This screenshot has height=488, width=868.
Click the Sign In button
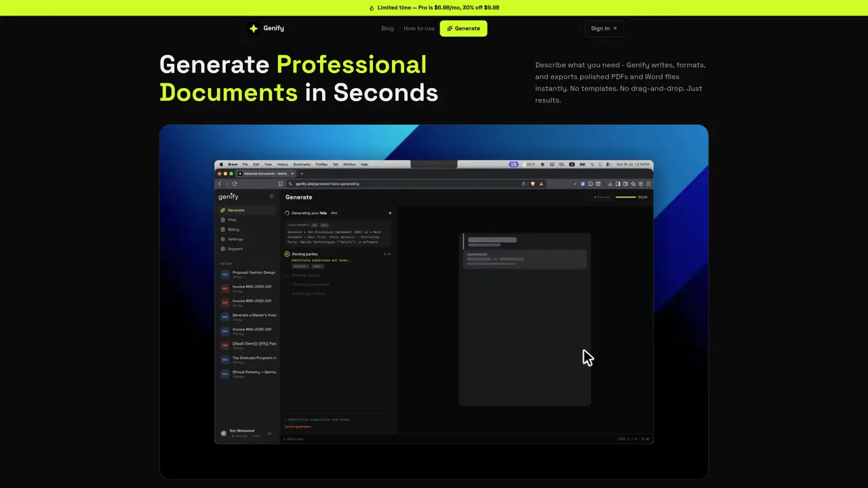[604, 28]
